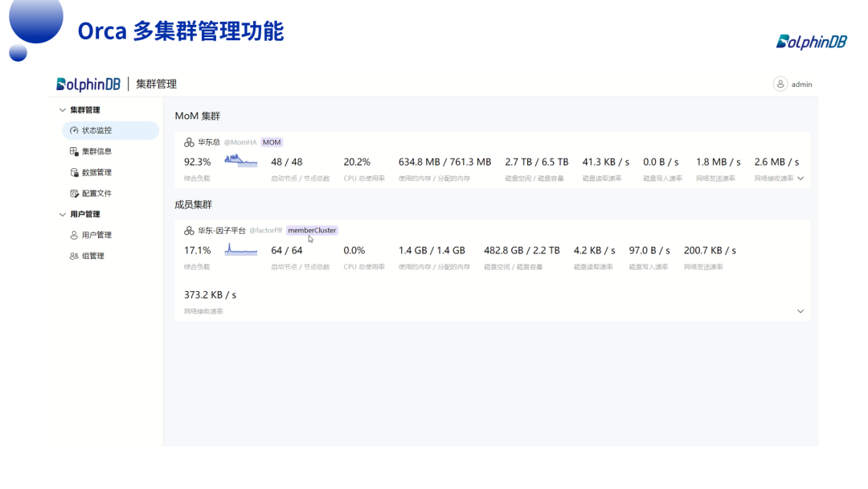This screenshot has height=489, width=868.
Task: Click the 482.8 GB / 2.2 TB disk value
Action: click(x=522, y=250)
